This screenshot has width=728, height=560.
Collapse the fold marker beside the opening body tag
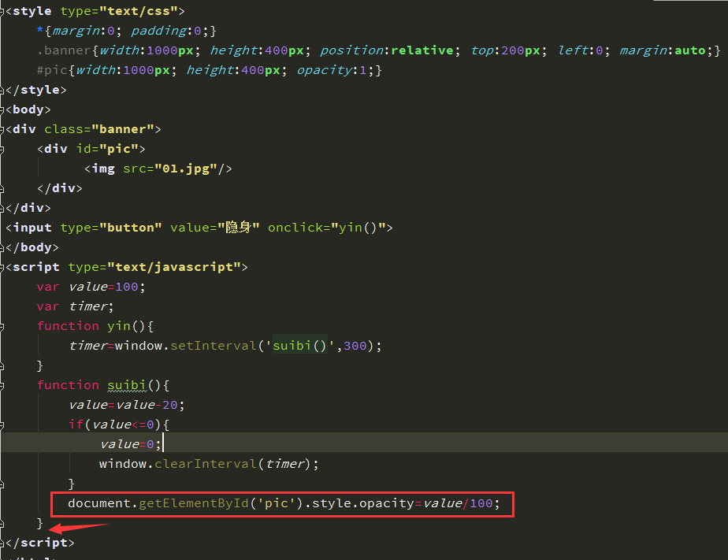2,110
